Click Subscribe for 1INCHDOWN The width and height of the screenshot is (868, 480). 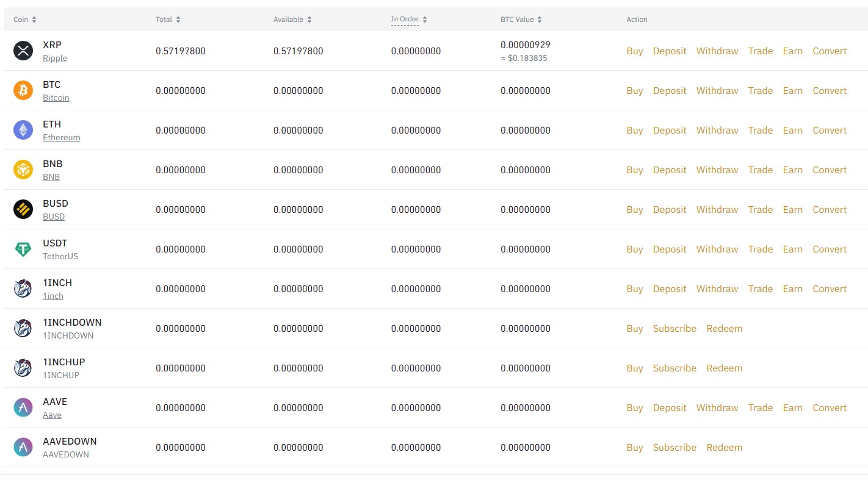[x=675, y=329]
